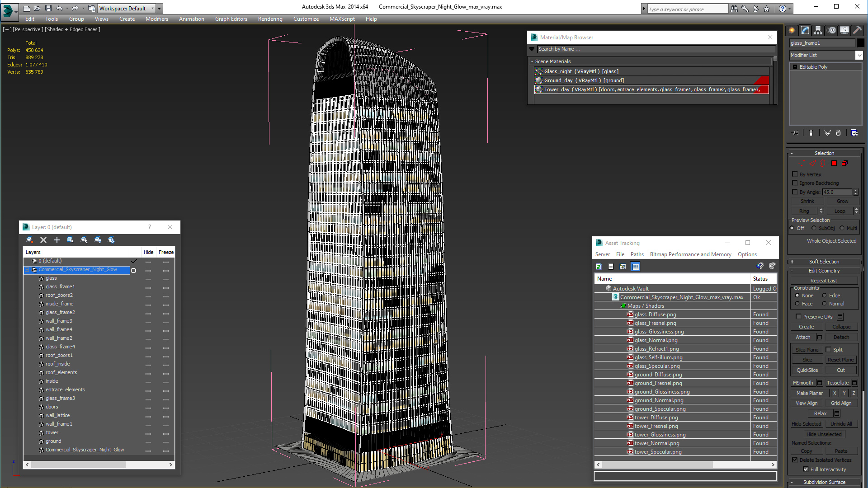Image resolution: width=868 pixels, height=488 pixels.
Task: Open the Graph Editors menu
Action: click(231, 19)
